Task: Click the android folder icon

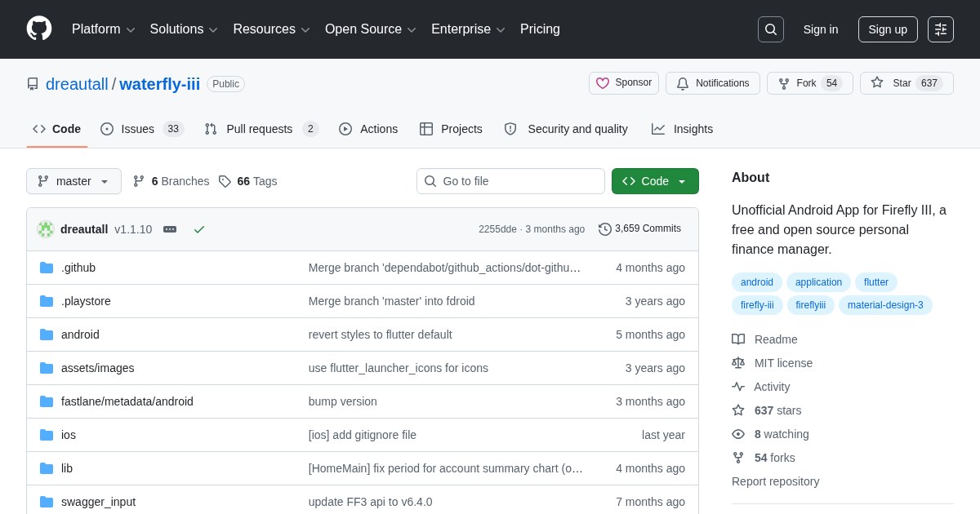Action: 47,335
